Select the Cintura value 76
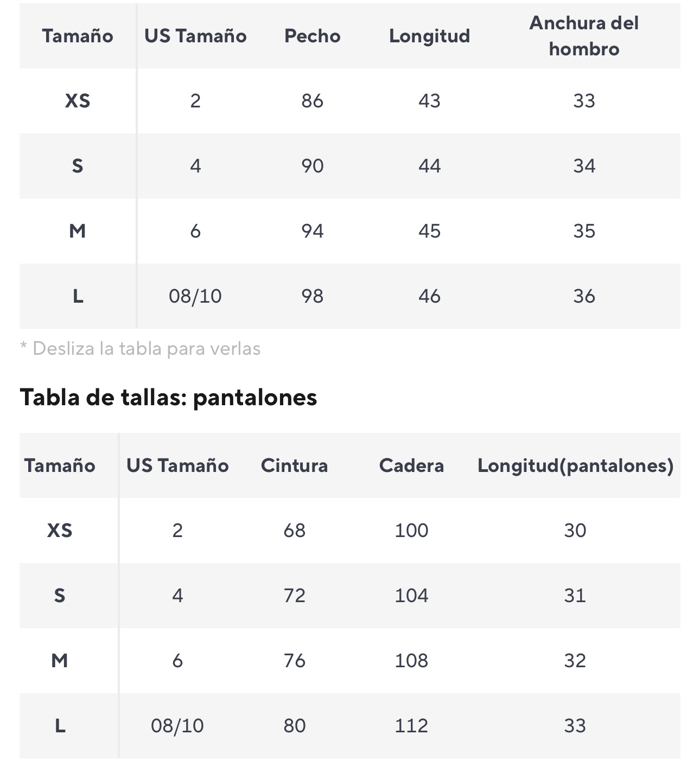700x760 pixels. tap(294, 661)
